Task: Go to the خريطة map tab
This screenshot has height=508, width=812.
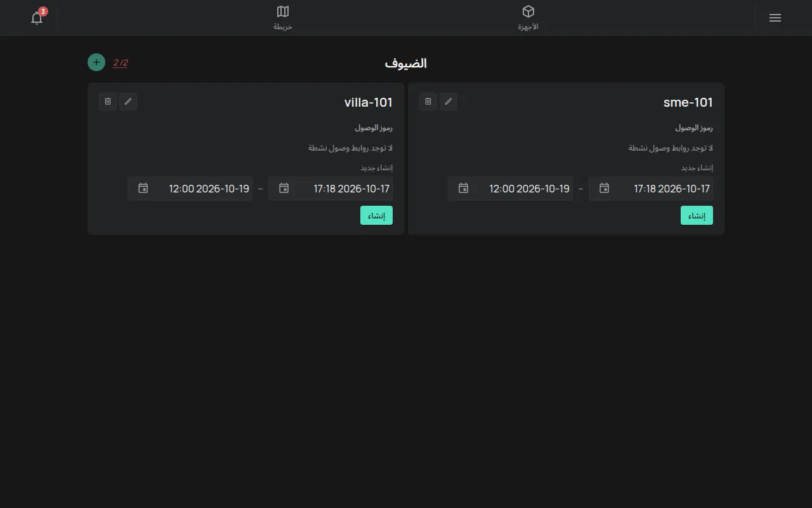Action: (283, 18)
